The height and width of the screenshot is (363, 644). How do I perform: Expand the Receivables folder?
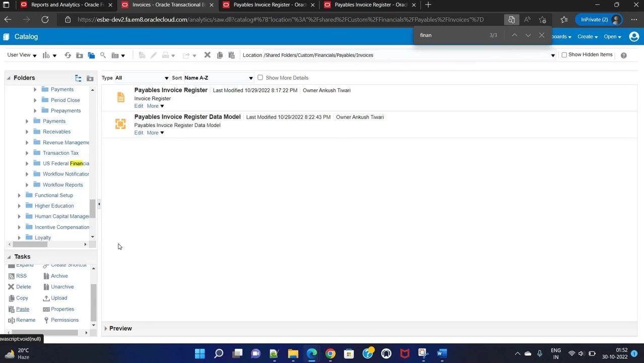pos(27,132)
